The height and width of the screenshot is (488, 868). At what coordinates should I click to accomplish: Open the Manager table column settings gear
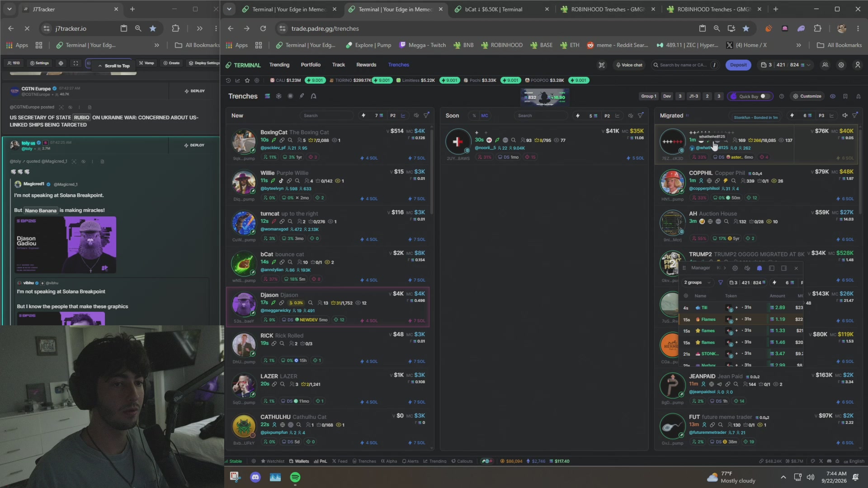[x=686, y=296]
